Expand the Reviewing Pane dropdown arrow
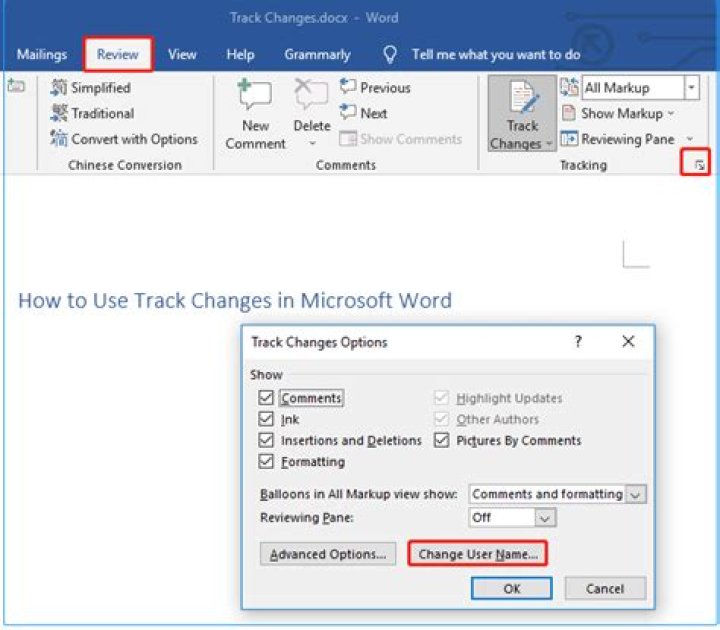The width and height of the screenshot is (720, 630). (x=690, y=139)
